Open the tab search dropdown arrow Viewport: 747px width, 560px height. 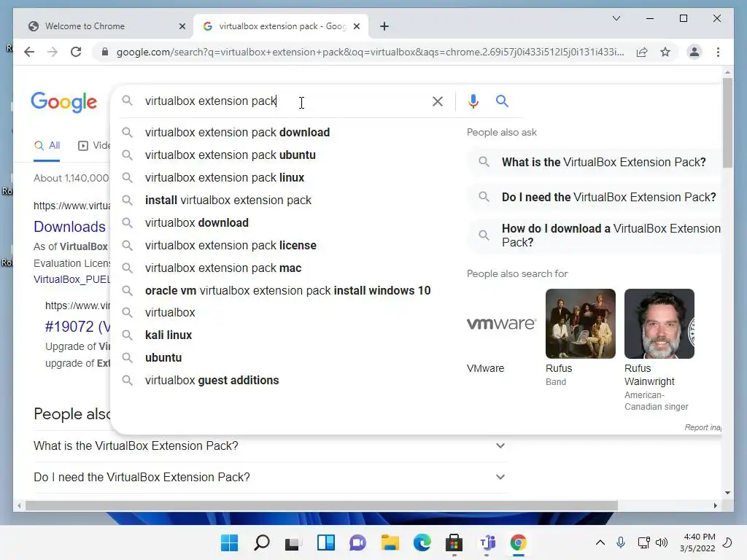tap(616, 18)
